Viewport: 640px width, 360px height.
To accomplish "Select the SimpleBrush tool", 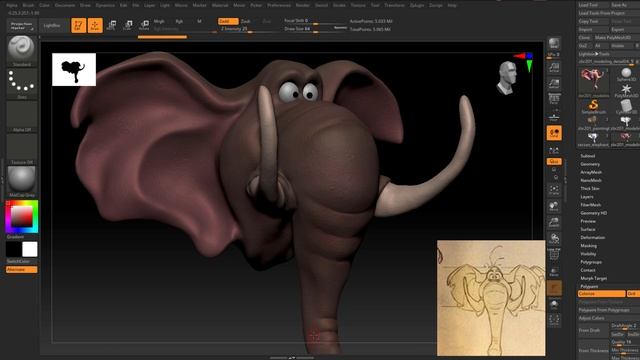I will tap(593, 107).
